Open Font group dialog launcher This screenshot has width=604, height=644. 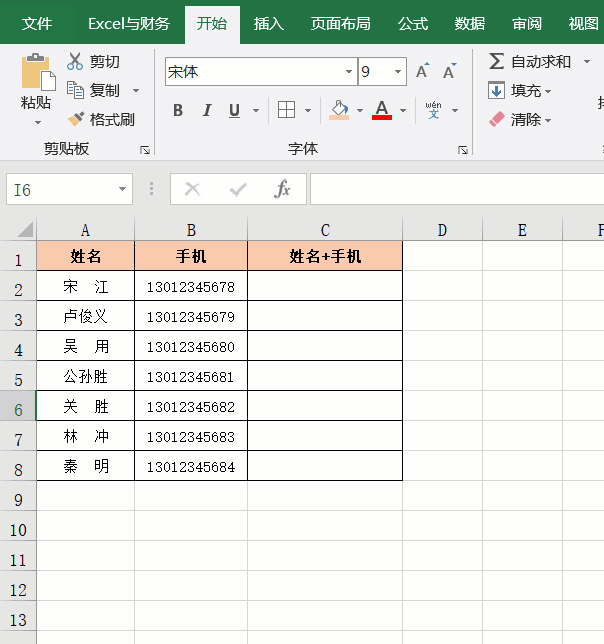point(463,150)
